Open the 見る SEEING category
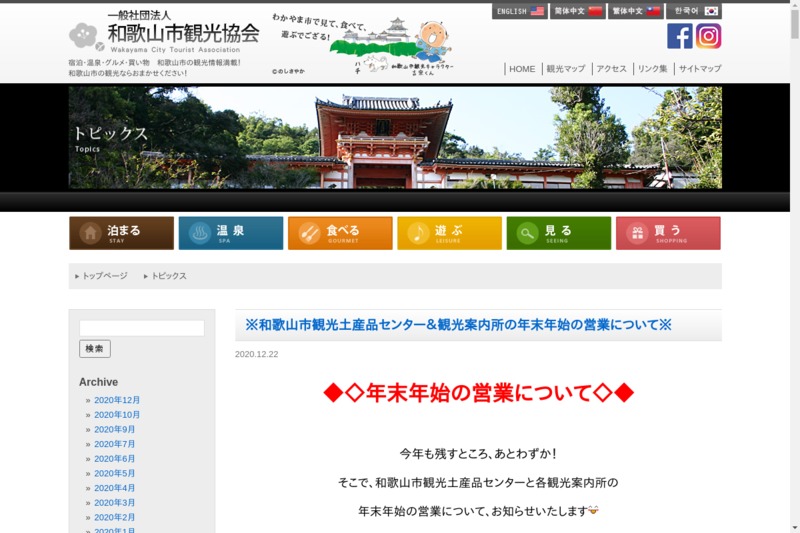The width and height of the screenshot is (800, 533). click(558, 233)
